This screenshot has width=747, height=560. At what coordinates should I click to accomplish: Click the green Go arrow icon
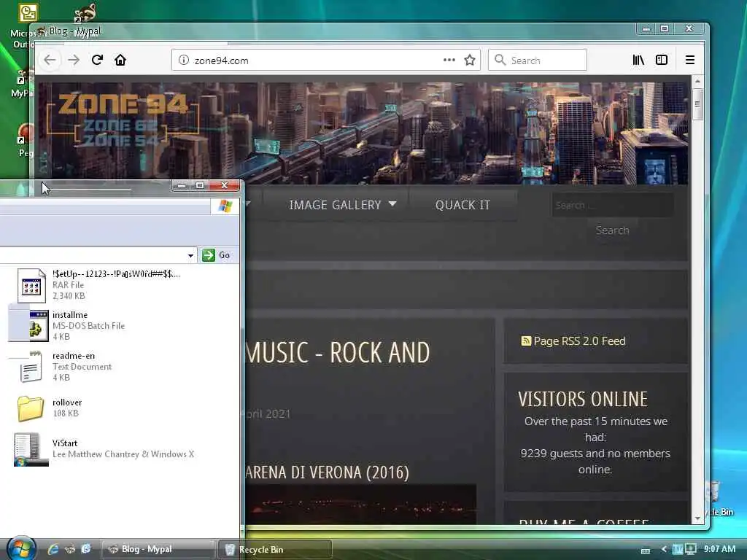point(209,255)
